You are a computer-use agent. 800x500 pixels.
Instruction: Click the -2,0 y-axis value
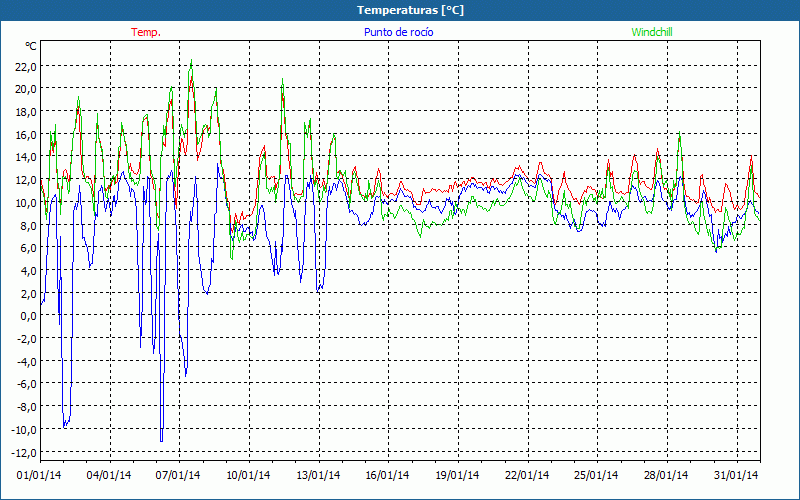pos(27,339)
